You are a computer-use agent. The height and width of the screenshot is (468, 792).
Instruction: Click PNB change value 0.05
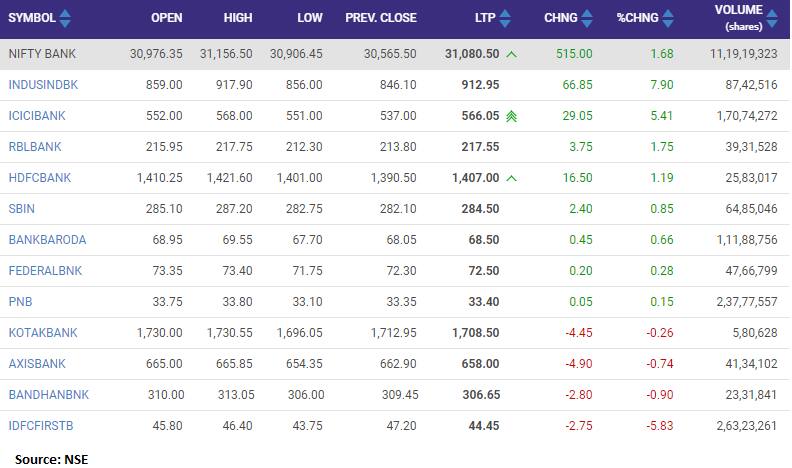581,302
